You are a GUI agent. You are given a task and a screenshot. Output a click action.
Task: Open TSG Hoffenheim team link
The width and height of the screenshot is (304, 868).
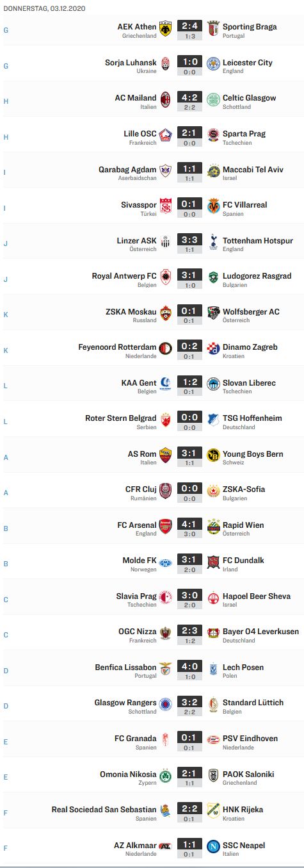[x=252, y=418]
